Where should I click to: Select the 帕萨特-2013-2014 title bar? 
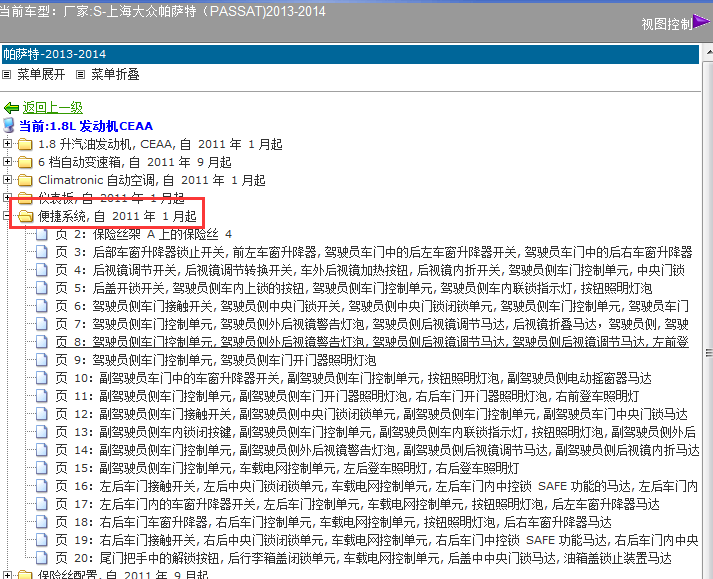350,54
